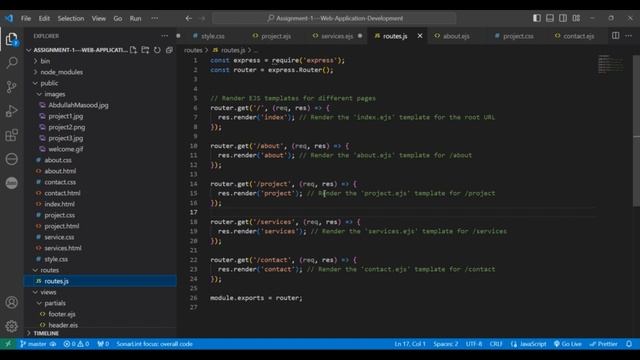The image size is (640, 360).
Task: Expand the node_modules folder
Action: [x=61, y=72]
